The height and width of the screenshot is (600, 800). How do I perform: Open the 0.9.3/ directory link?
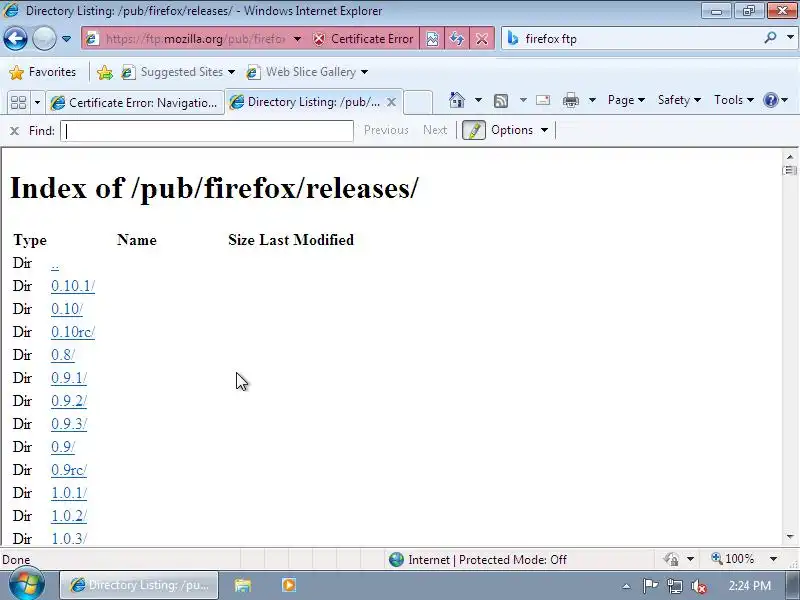(69, 424)
